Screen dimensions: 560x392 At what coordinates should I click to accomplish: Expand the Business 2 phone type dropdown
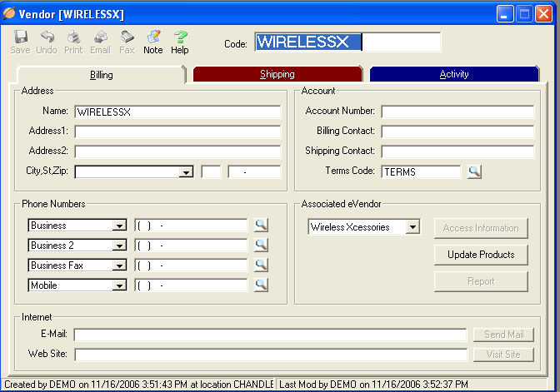[x=119, y=246]
